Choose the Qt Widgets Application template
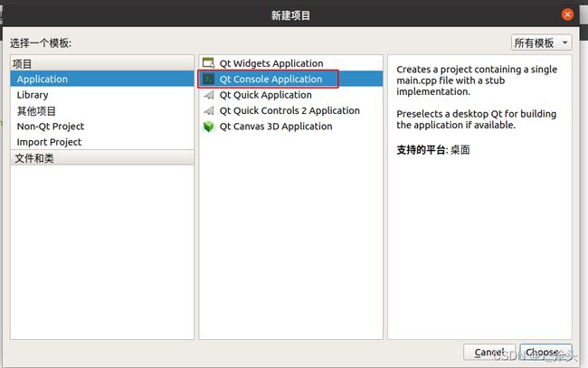The image size is (588, 368). (x=291, y=63)
